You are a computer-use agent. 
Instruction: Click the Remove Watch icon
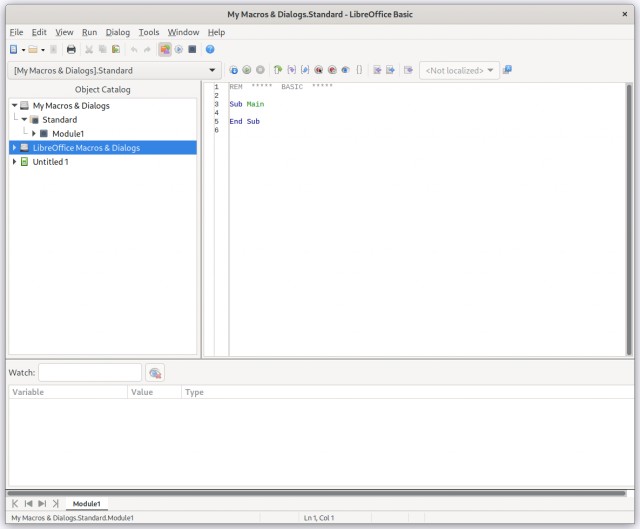click(155, 373)
